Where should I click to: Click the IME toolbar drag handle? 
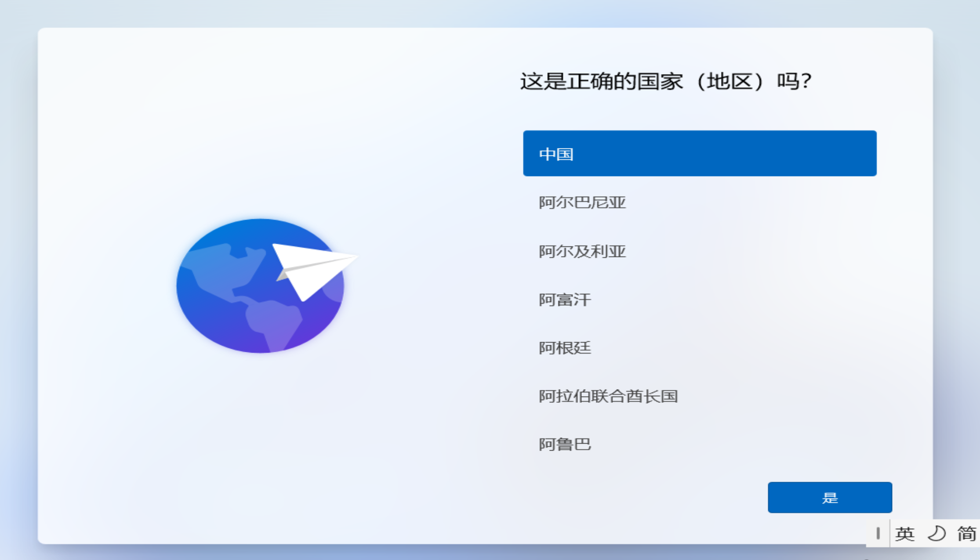878,533
